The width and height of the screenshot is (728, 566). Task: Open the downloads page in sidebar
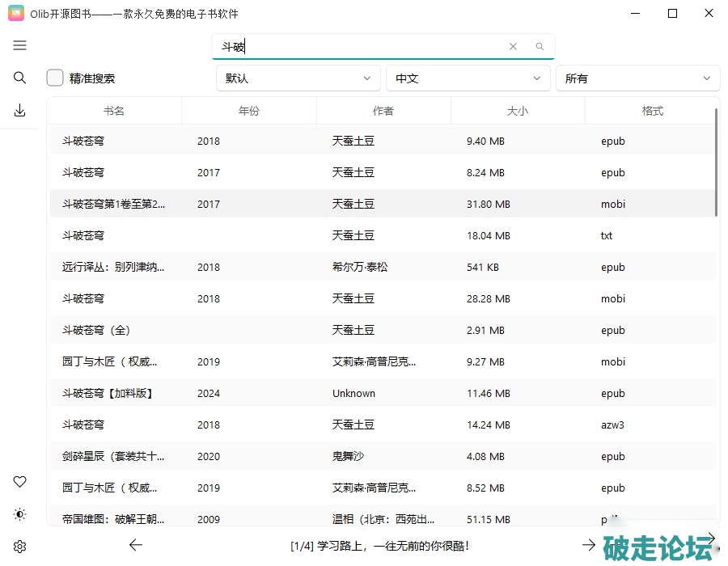point(20,111)
